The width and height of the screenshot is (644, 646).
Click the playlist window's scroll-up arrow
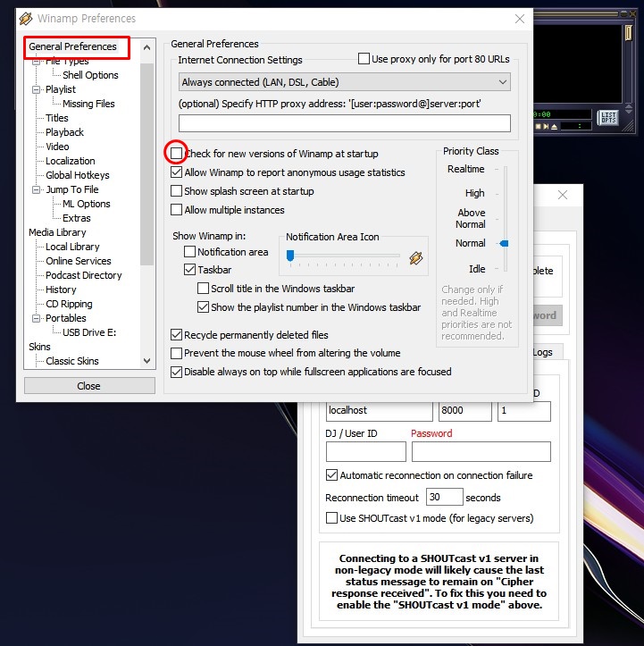[629, 106]
